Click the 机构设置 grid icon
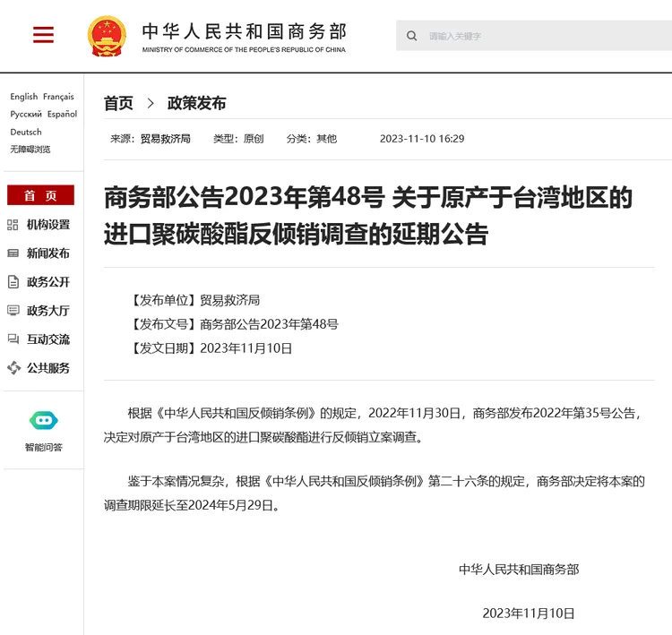 [x=13, y=225]
